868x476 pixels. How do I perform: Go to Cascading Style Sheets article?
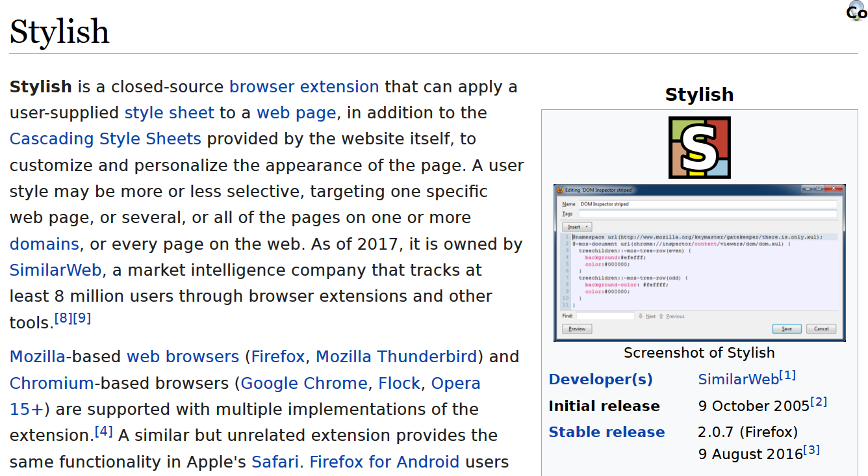105,139
